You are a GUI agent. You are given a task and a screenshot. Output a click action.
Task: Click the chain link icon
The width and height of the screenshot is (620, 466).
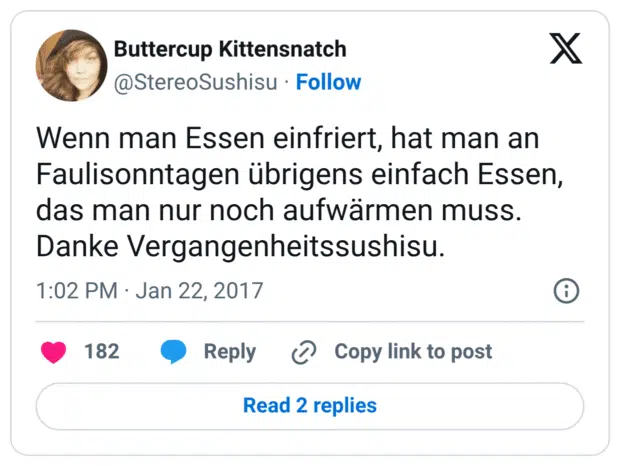303,352
